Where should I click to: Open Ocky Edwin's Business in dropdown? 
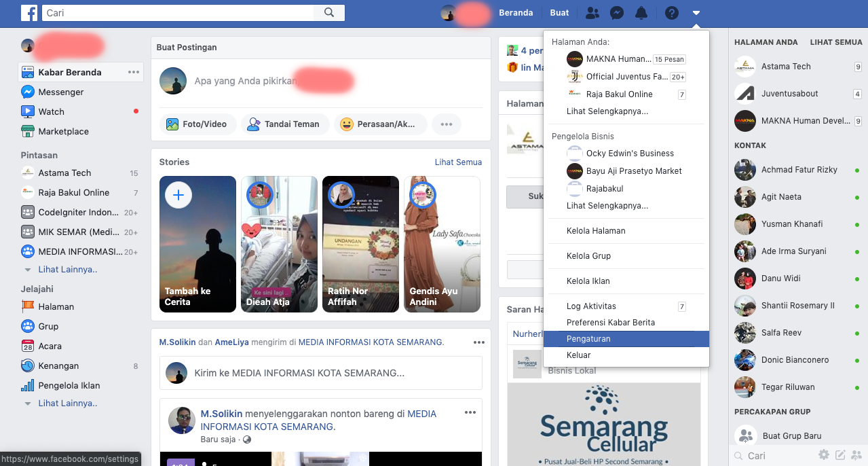tap(626, 153)
